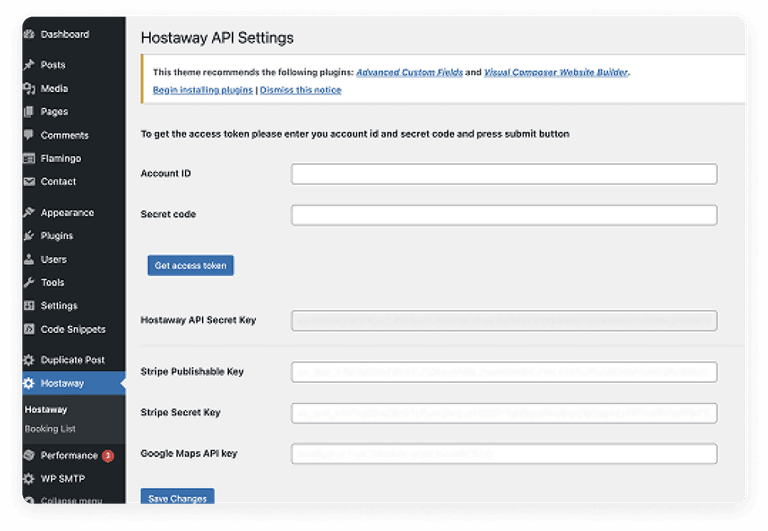
Task: Click the Performance cube icon
Action: pyautogui.click(x=29, y=456)
